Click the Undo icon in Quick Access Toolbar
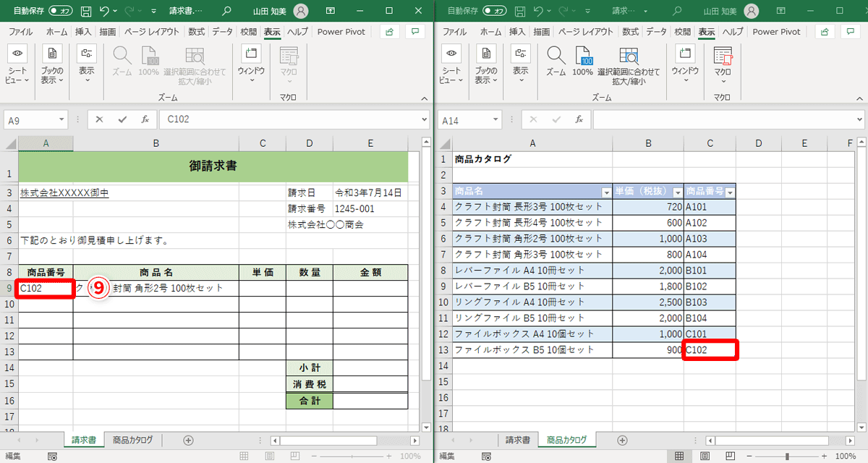 coord(107,9)
